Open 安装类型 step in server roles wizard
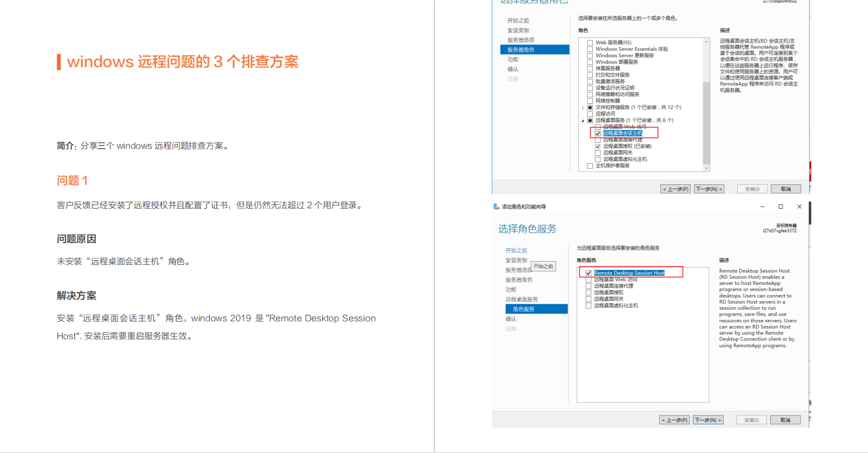This screenshot has height=453, width=868. point(518,30)
